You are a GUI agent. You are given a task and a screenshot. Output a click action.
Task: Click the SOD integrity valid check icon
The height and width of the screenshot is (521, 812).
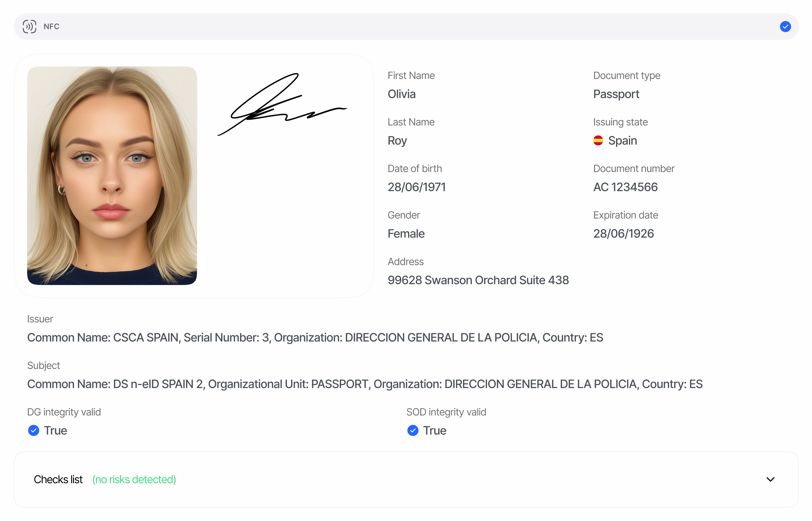413,430
